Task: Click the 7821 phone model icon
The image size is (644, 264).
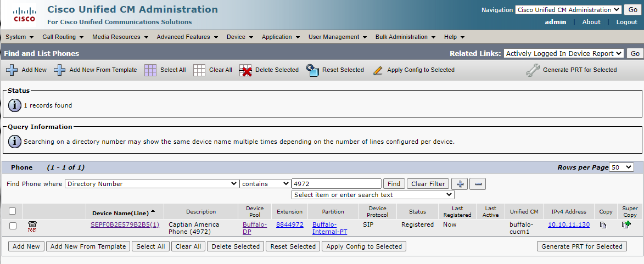Action: [32, 226]
